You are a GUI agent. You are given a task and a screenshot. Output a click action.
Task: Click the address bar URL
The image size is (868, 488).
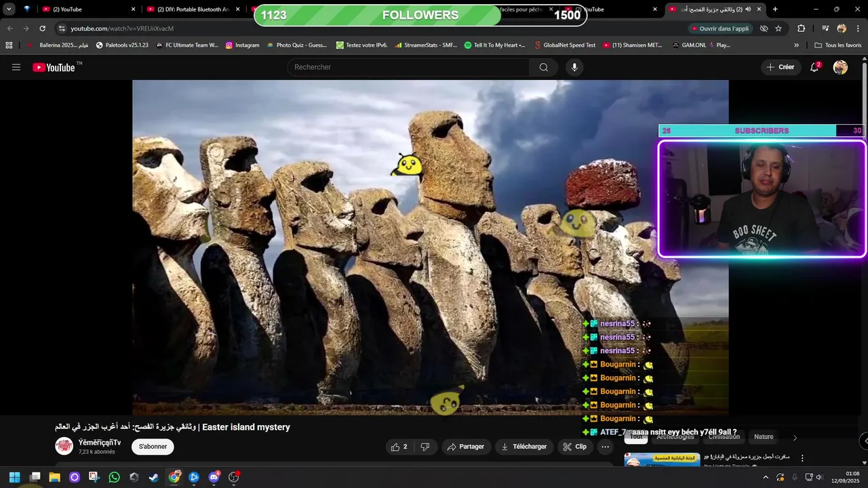[122, 28]
